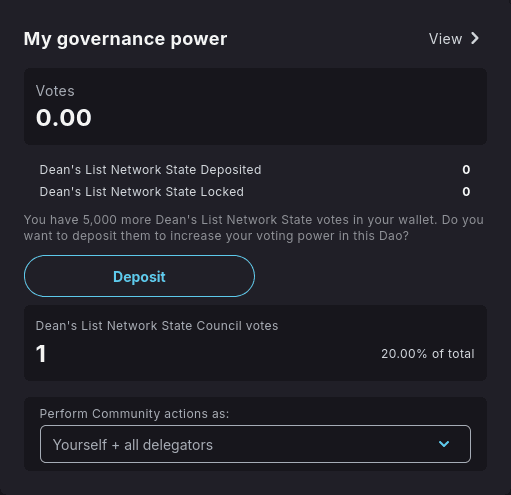
Task: Select the Votes card
Action: point(255,107)
